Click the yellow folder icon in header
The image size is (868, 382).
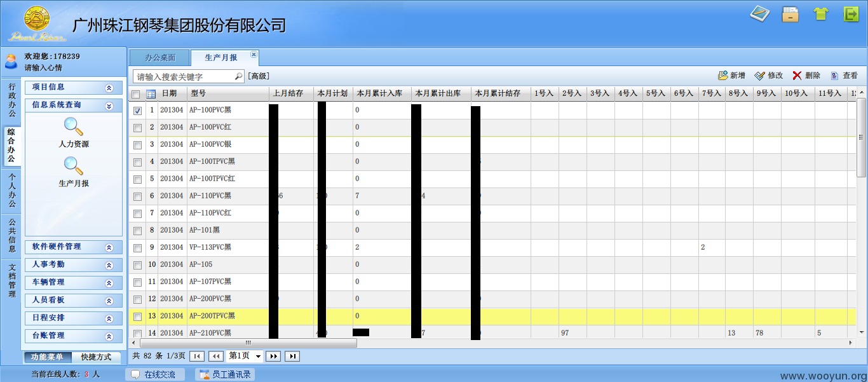coord(790,14)
